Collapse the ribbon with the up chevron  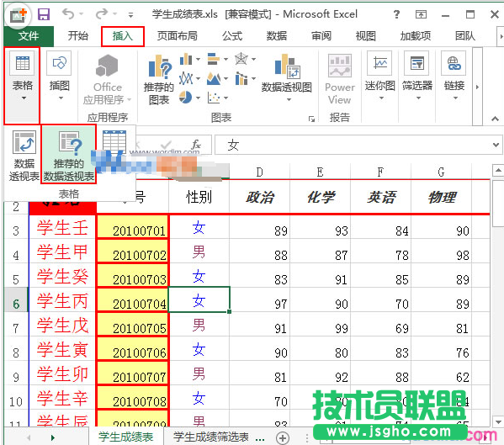click(x=495, y=119)
